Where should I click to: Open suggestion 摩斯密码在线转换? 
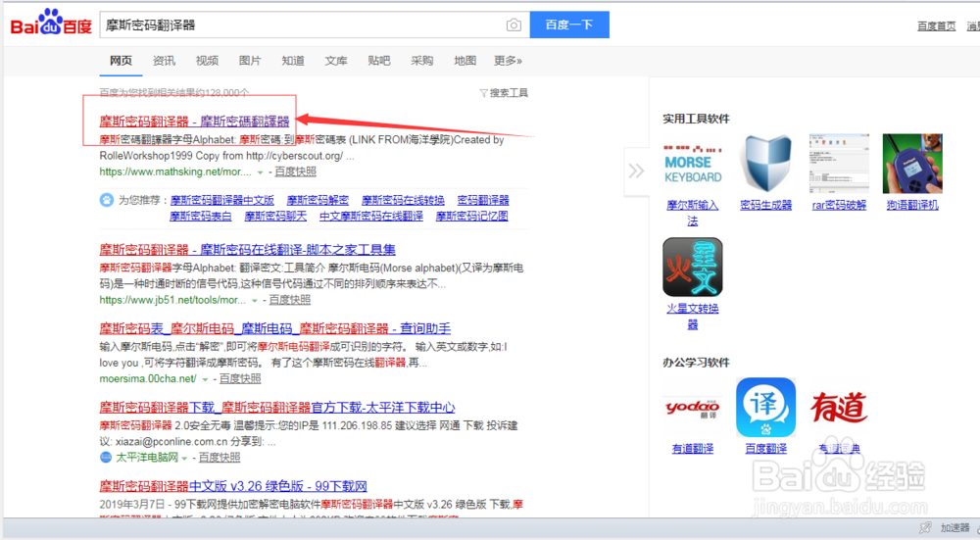403,200
